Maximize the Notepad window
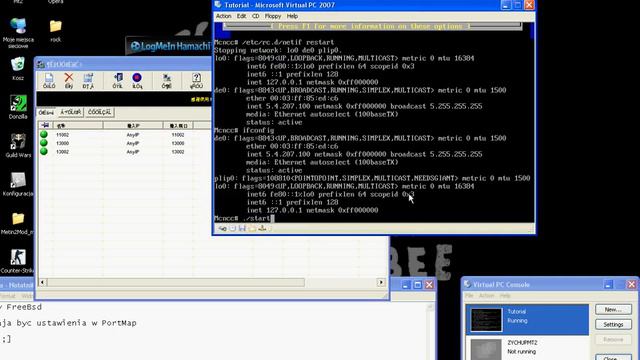The image size is (640, 360). click(418, 284)
